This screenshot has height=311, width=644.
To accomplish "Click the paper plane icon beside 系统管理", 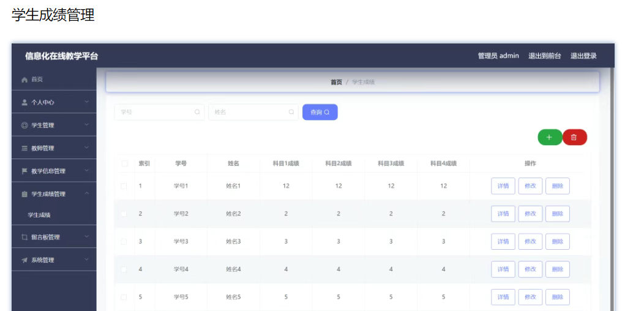I will click(x=24, y=260).
